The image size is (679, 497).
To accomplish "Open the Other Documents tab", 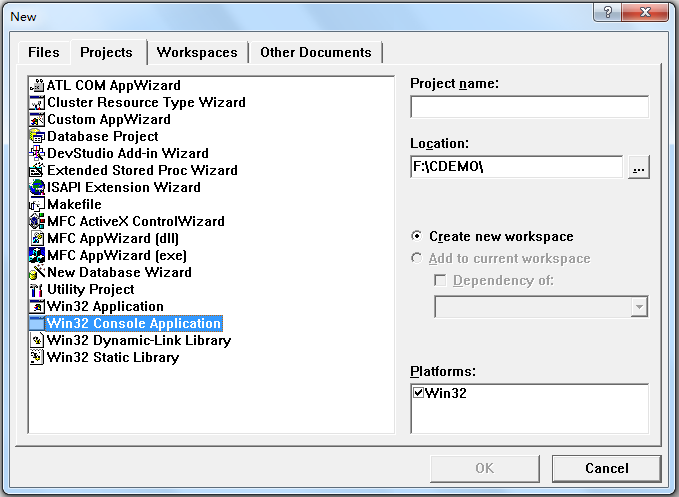I will tap(316, 52).
